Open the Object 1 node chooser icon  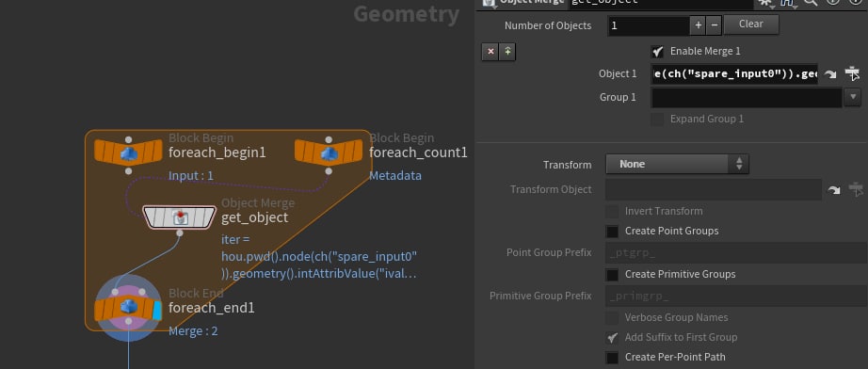(x=853, y=73)
